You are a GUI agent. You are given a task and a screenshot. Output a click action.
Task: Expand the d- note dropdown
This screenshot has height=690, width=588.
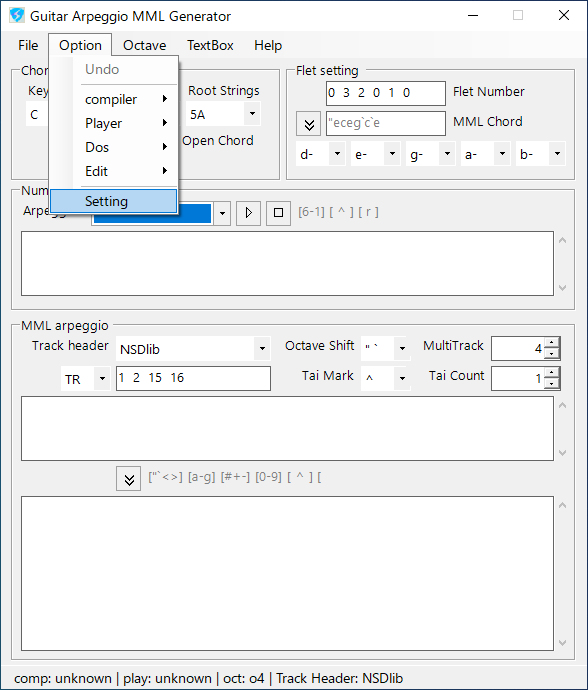(x=337, y=154)
